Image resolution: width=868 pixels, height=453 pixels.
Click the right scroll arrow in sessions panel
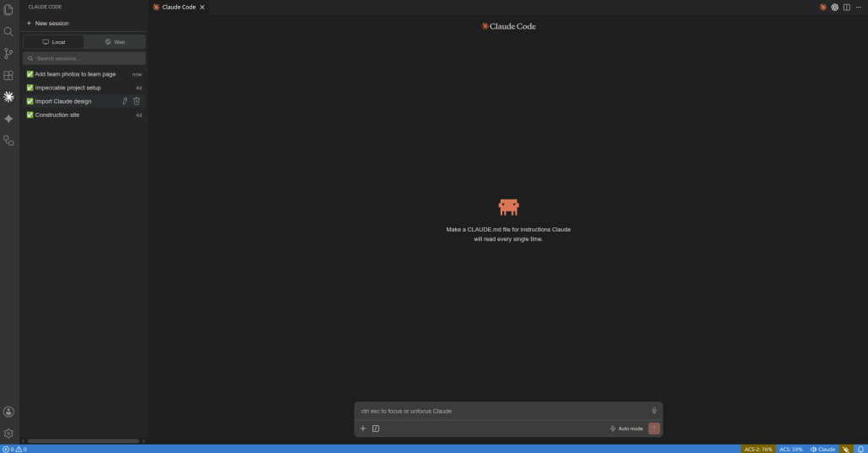143,441
